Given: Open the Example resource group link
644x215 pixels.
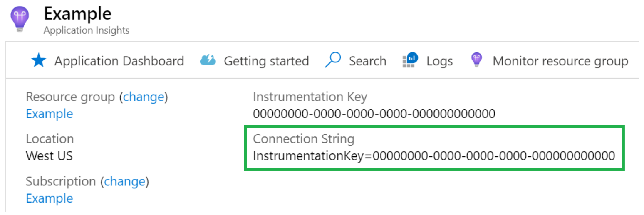Looking at the screenshot, I should [x=49, y=114].
